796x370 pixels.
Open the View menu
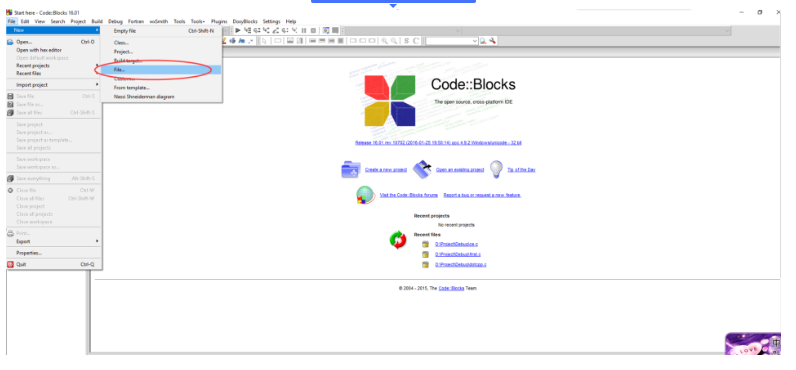(x=40, y=22)
